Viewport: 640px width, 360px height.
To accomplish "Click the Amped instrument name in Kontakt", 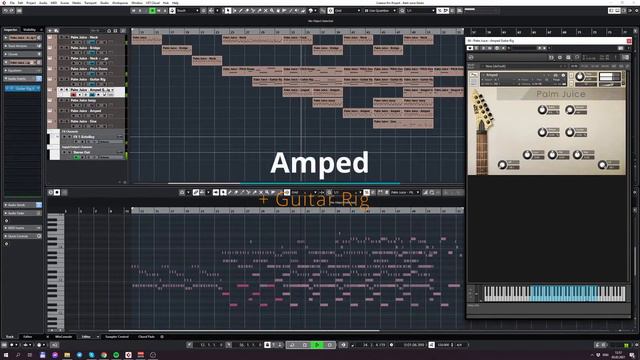I will click(x=492, y=75).
